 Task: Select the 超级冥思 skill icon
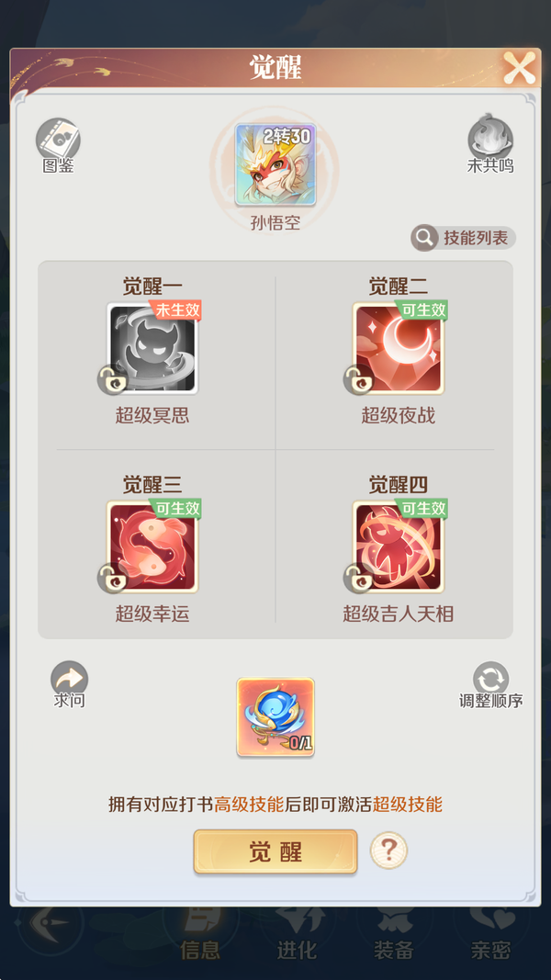(152, 348)
